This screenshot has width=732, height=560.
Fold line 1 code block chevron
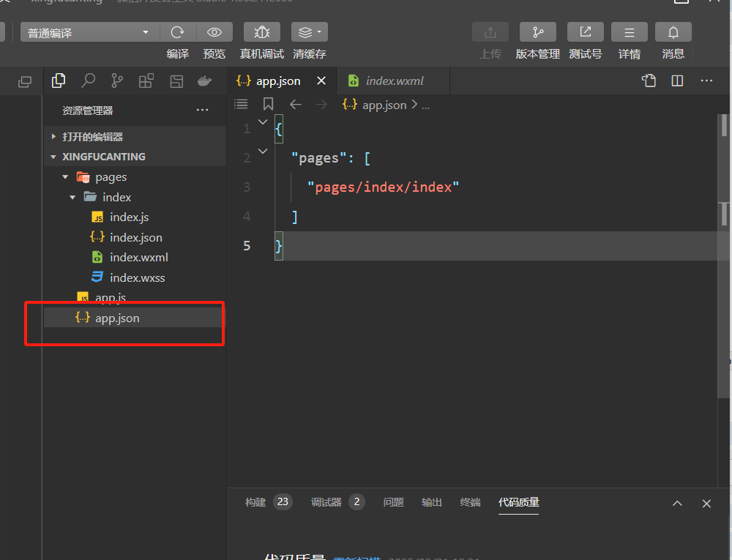(263, 122)
